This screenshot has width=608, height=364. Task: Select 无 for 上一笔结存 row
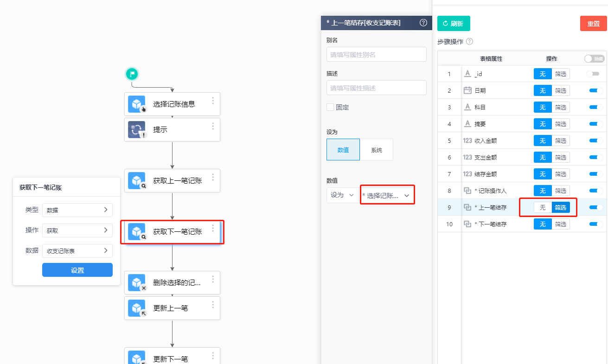point(543,207)
